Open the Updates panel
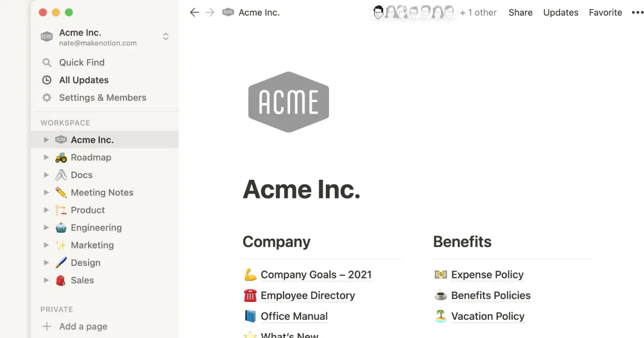Image resolution: width=644 pixels, height=338 pixels. pos(560,12)
